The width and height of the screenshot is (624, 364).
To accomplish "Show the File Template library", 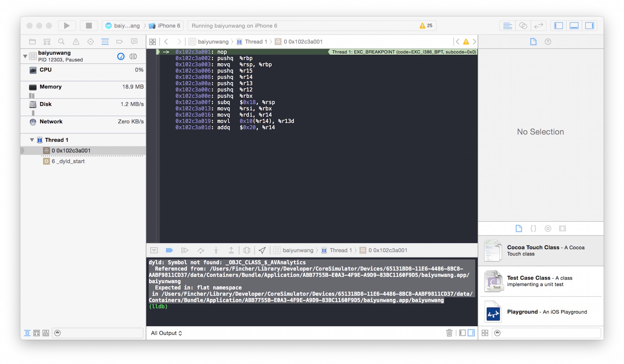I will 519,229.
